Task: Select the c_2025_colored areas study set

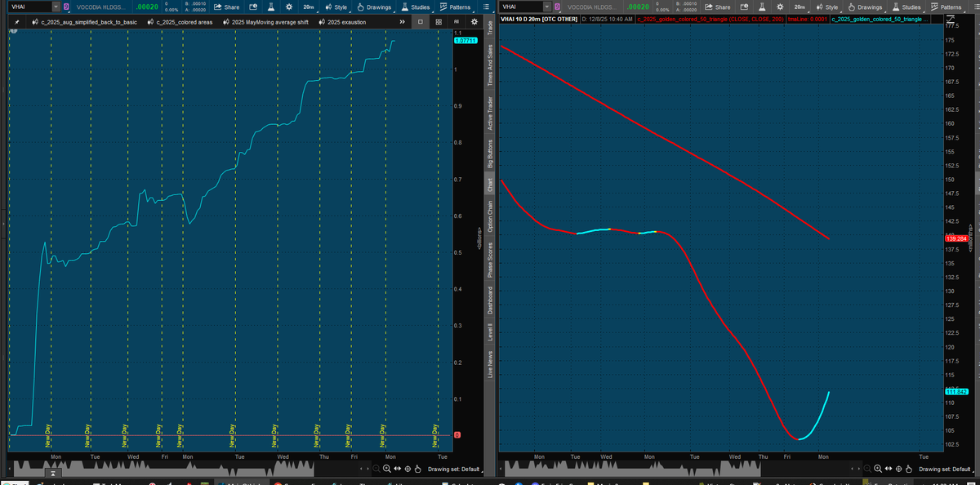Action: (x=180, y=22)
